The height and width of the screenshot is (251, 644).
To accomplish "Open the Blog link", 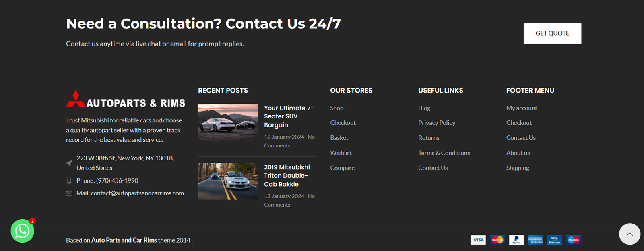I will [x=424, y=108].
